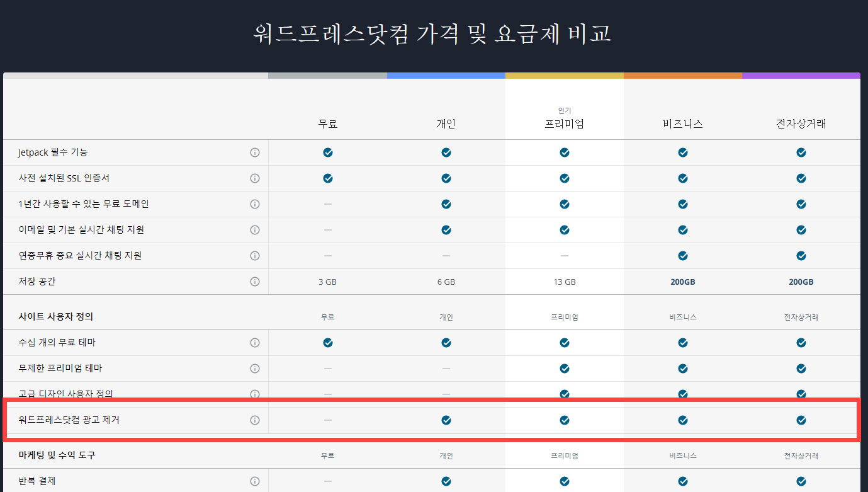Click 반복 결제 checkmark in 프리미엄 column
Screen dimensions: 868x492
point(565,481)
